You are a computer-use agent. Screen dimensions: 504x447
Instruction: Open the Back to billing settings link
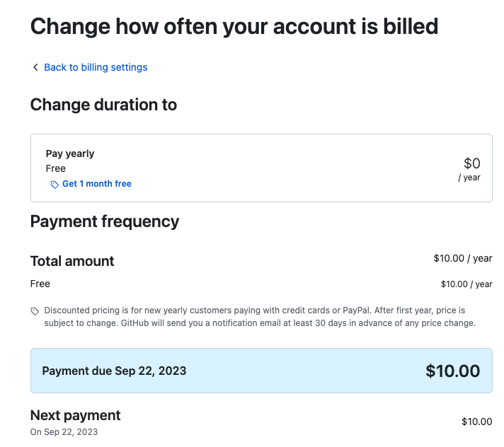coord(96,67)
